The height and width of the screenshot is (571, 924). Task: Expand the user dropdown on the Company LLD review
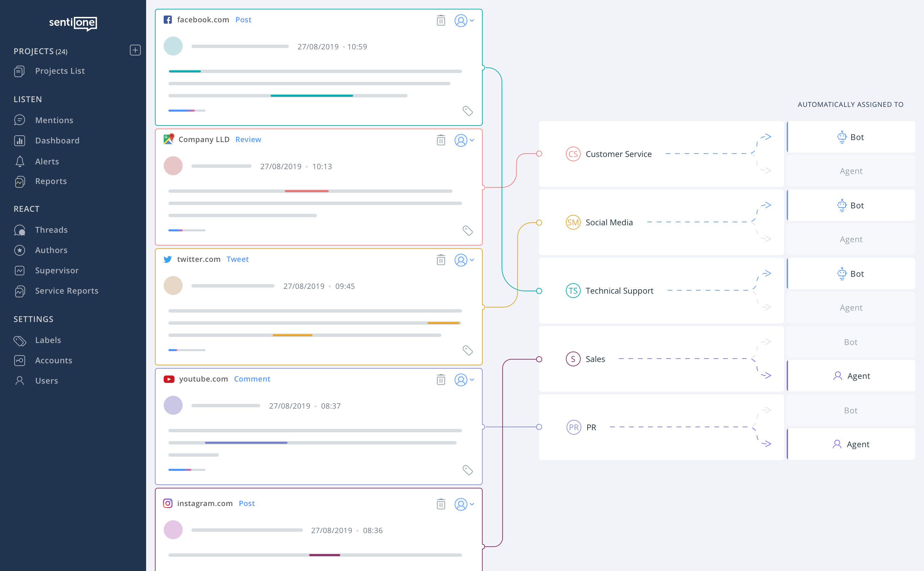point(464,140)
